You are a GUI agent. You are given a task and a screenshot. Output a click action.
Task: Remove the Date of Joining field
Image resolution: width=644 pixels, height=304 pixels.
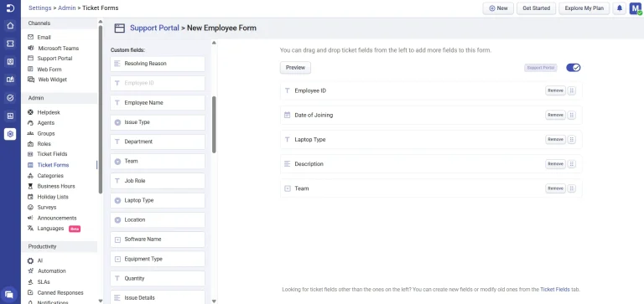(x=555, y=116)
